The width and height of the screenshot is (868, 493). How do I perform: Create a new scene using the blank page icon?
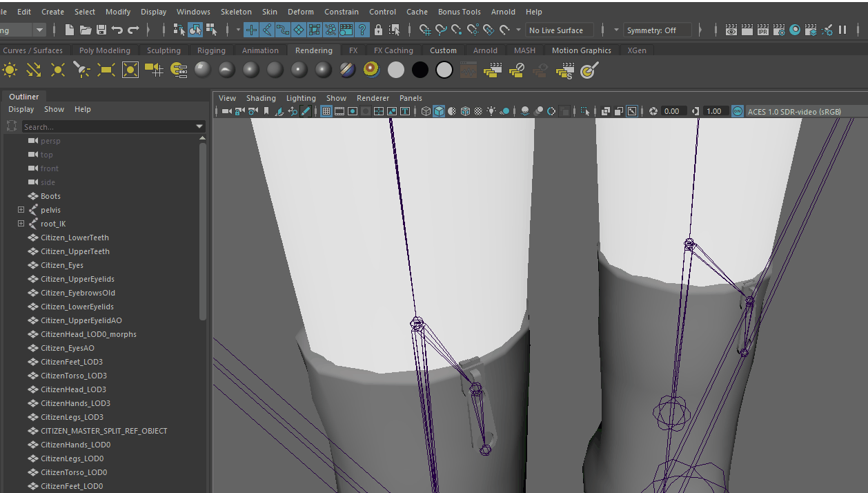click(70, 30)
